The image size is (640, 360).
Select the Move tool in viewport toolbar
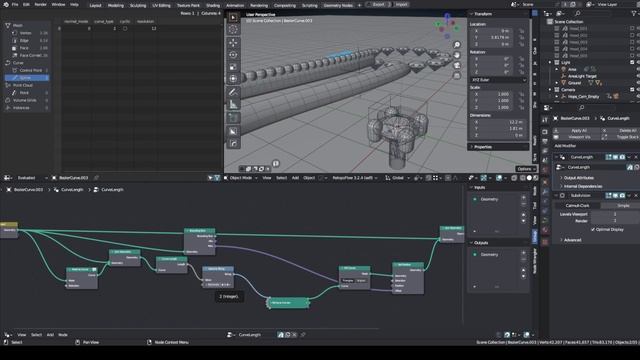tap(233, 42)
